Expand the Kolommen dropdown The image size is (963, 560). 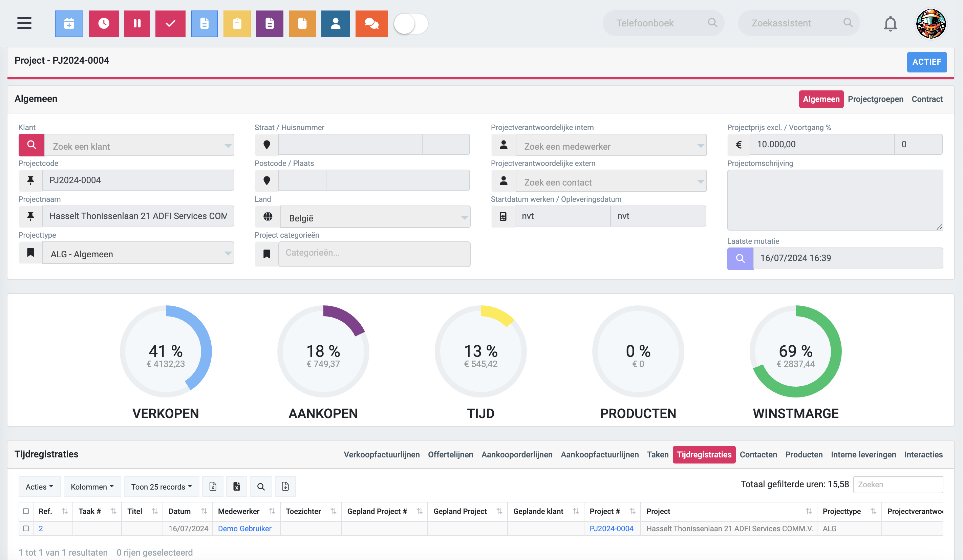pyautogui.click(x=92, y=486)
